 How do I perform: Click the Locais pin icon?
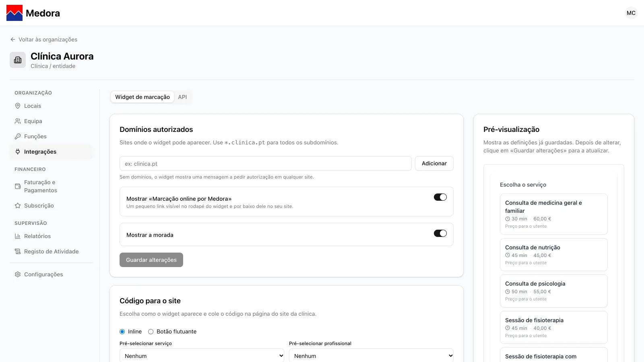pyautogui.click(x=18, y=106)
